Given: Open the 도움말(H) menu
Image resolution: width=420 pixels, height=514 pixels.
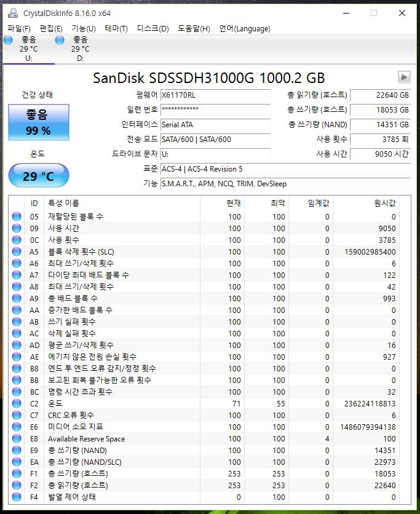Looking at the screenshot, I should click(194, 28).
